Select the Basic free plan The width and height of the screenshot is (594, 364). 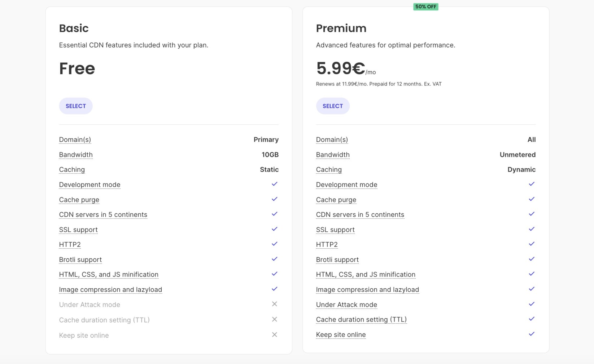click(x=76, y=106)
